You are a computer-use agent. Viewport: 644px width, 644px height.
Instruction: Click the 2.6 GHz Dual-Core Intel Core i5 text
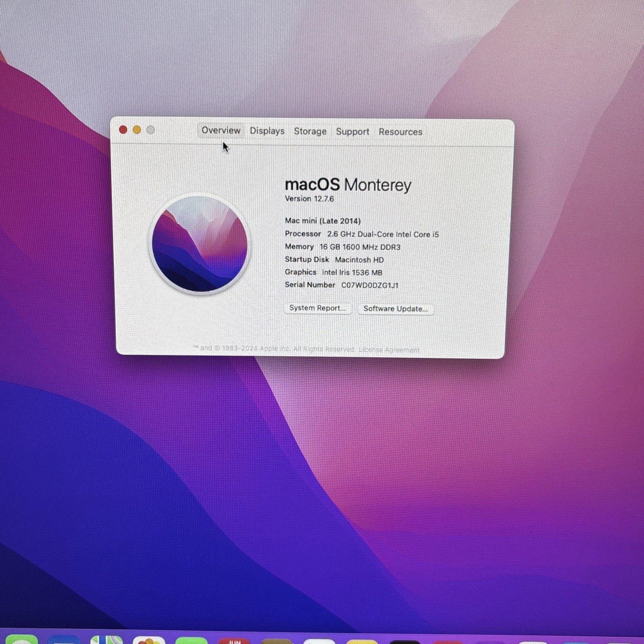click(383, 234)
